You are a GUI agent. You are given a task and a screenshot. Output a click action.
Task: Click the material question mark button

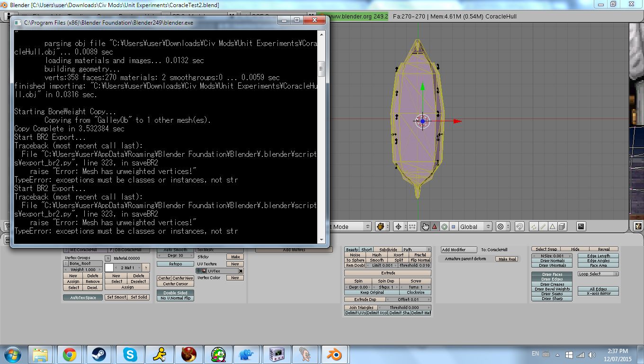(x=146, y=268)
